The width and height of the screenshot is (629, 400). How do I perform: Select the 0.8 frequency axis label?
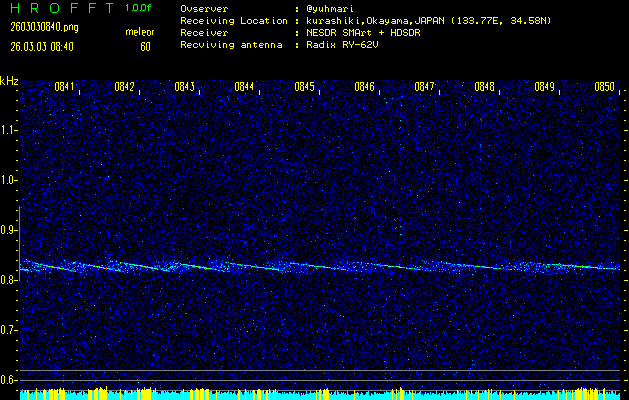point(9,280)
